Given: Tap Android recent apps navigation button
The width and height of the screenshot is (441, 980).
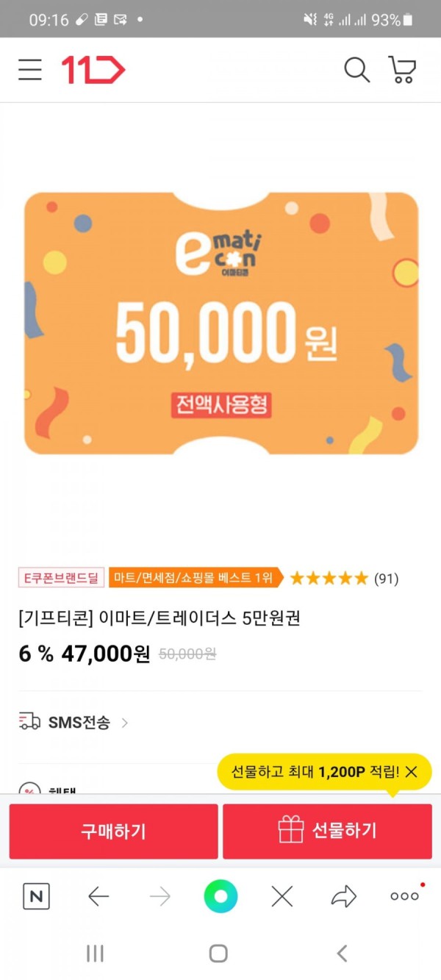Looking at the screenshot, I should [x=95, y=954].
